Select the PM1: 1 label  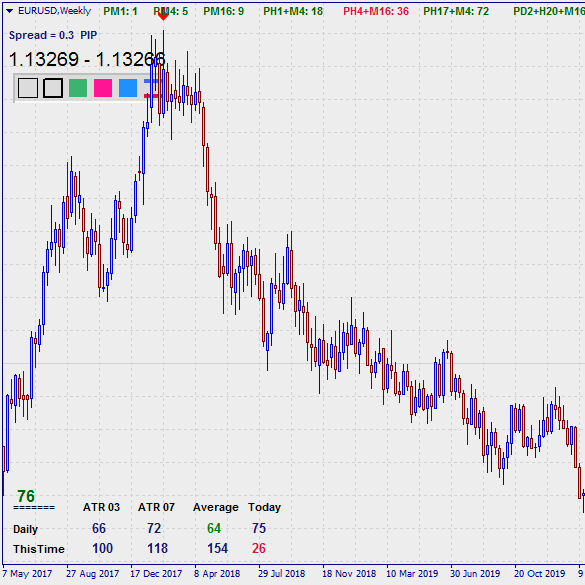(x=120, y=11)
